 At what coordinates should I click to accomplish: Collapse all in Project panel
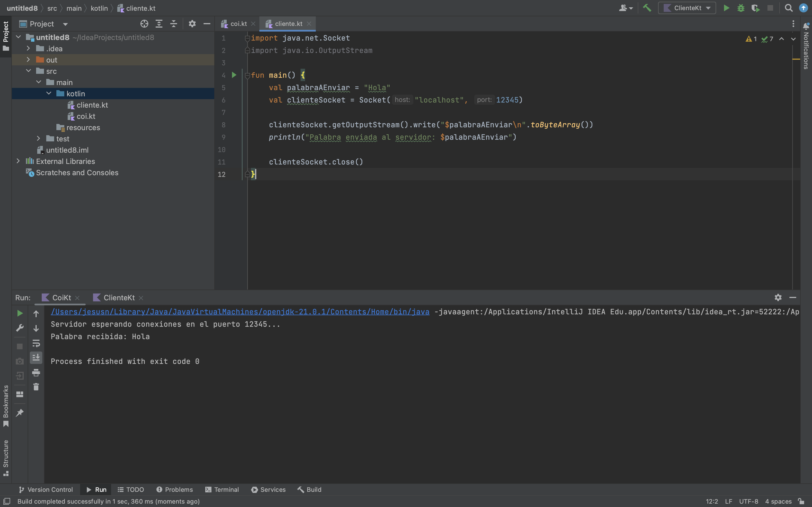173,24
